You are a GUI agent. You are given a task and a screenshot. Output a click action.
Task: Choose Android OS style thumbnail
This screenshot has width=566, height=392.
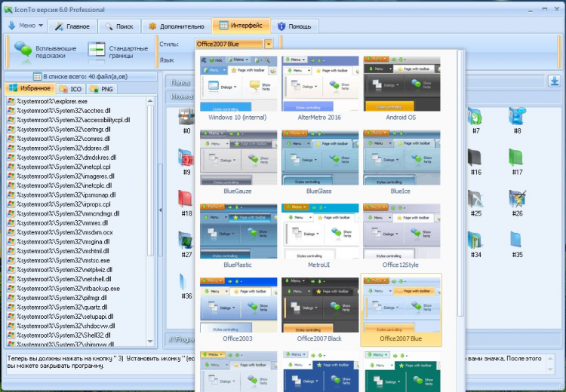[401, 88]
